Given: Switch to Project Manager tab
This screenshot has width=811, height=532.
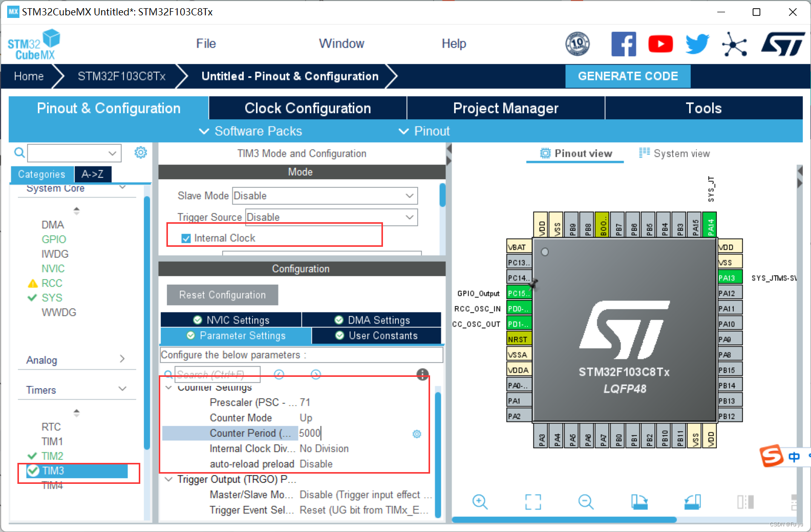Looking at the screenshot, I should click(506, 108).
